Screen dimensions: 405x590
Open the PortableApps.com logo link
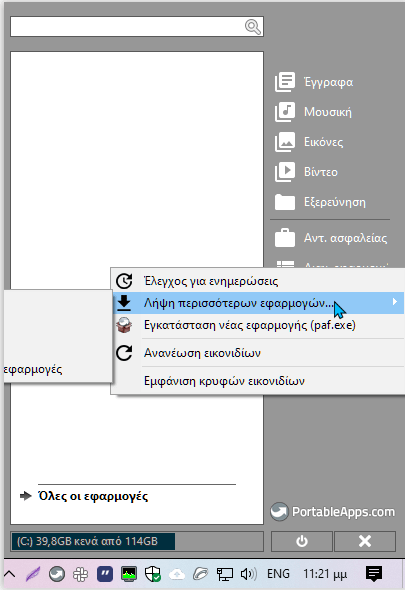click(333, 512)
